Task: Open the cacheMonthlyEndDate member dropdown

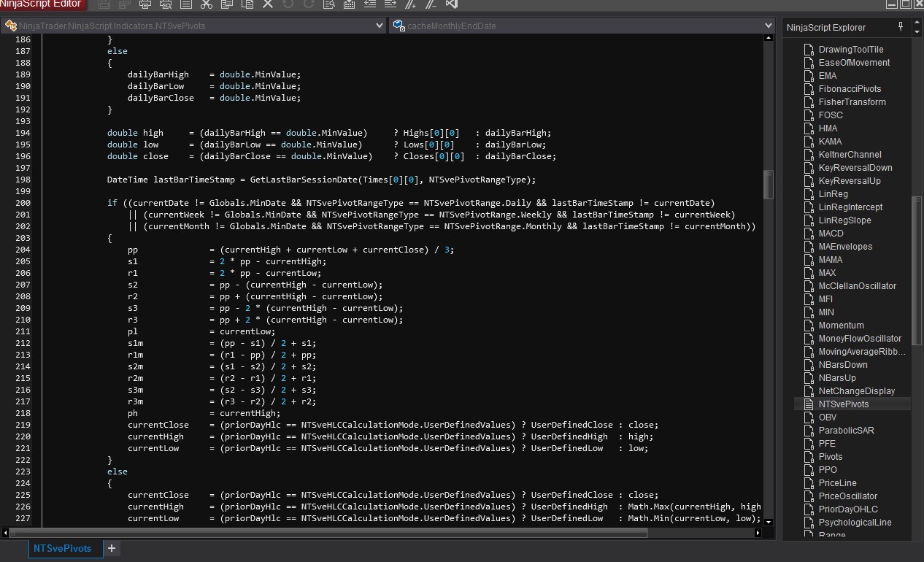Action: (x=768, y=26)
